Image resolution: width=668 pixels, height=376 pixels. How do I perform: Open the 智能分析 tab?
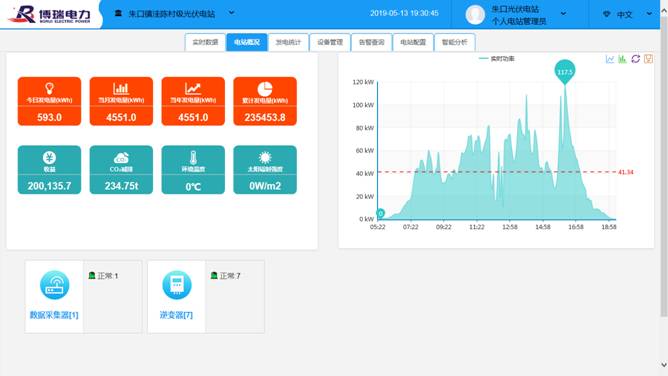pyautogui.click(x=455, y=42)
